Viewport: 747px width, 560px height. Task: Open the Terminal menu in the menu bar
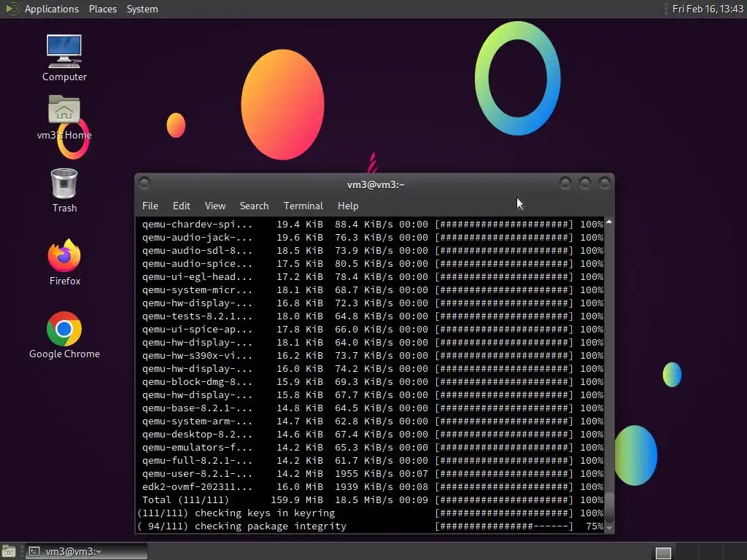(x=303, y=206)
